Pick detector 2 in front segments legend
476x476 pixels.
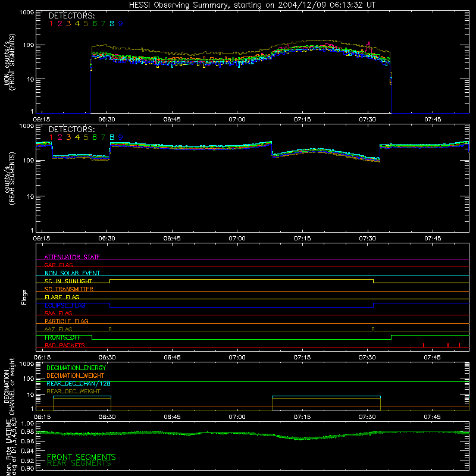60,24
